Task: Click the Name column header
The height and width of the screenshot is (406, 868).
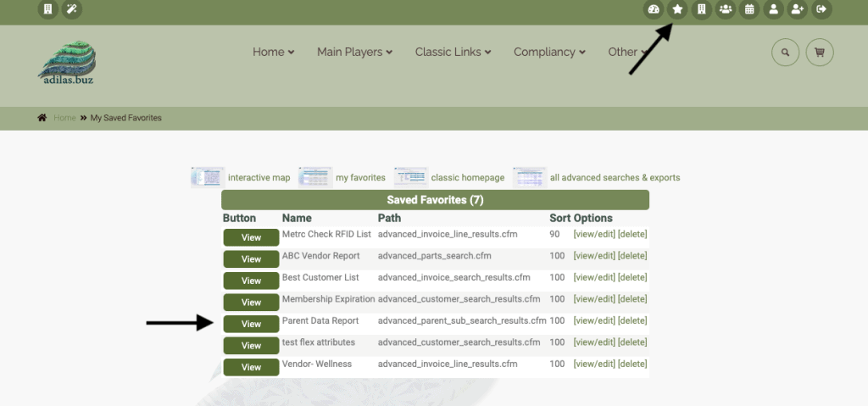Action: pyautogui.click(x=297, y=218)
